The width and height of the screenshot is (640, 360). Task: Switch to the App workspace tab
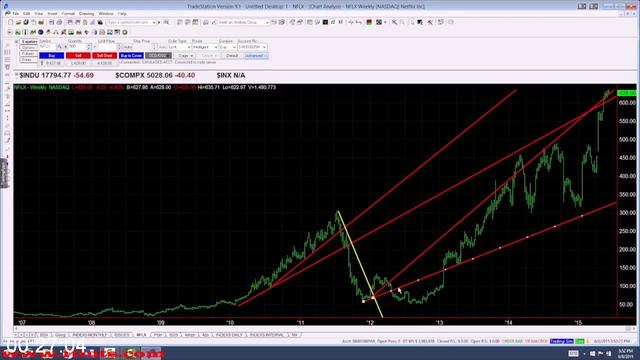pos(205,335)
